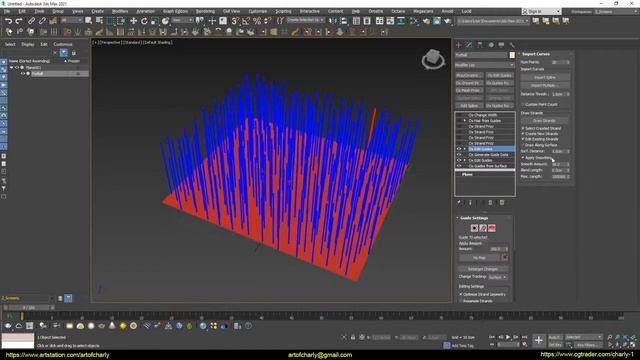Select the Unlink Selection tool icon

point(42,20)
